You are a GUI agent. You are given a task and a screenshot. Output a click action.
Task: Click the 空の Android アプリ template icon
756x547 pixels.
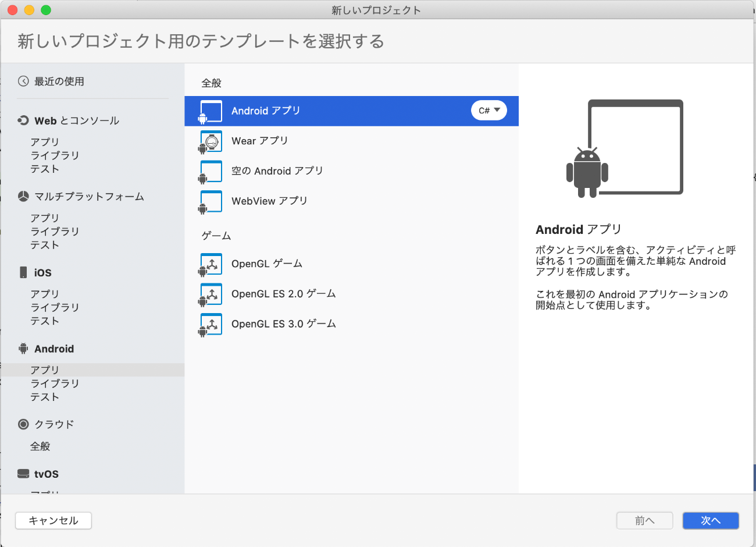[x=211, y=172]
